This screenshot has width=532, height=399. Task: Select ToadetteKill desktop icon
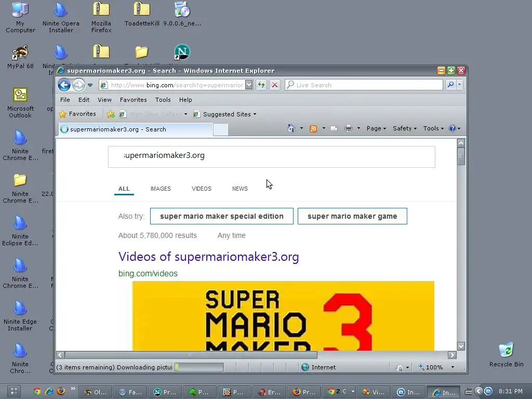(x=141, y=14)
